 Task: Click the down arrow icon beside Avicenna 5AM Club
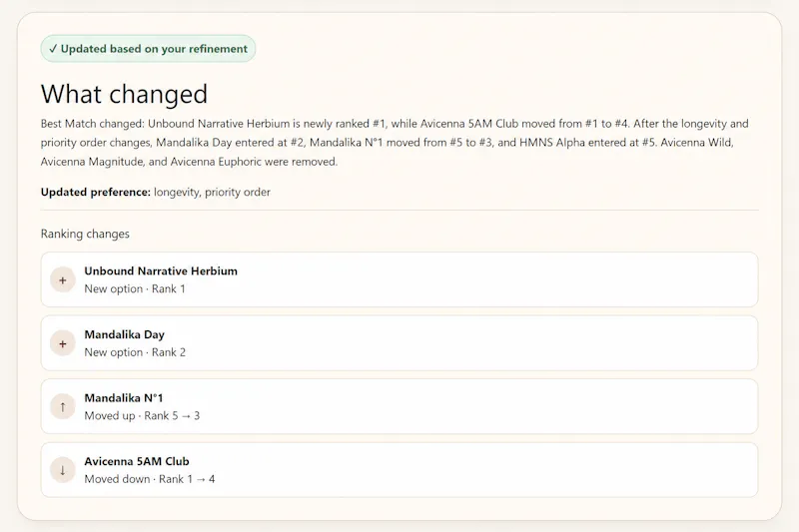tap(63, 470)
